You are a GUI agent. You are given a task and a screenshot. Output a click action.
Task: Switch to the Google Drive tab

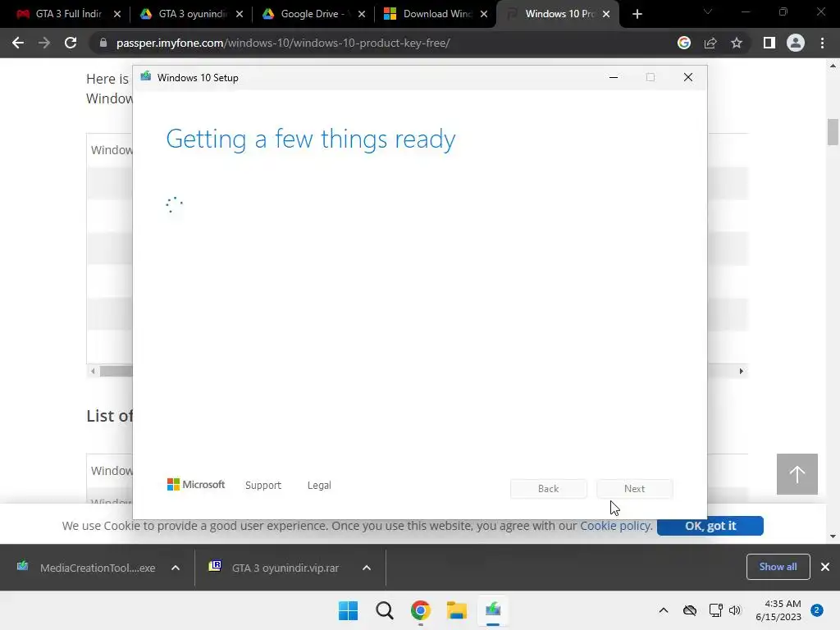[313, 14]
